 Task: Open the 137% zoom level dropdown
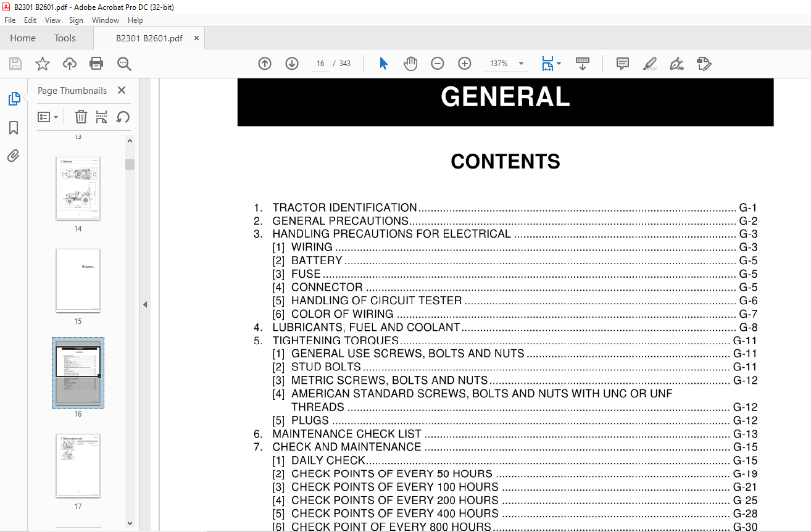pos(522,64)
